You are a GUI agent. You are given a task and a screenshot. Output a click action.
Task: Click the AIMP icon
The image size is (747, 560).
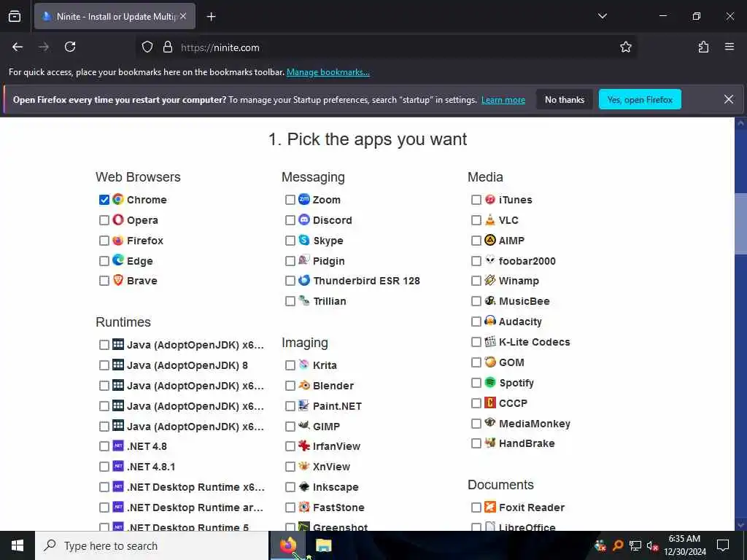[490, 240]
